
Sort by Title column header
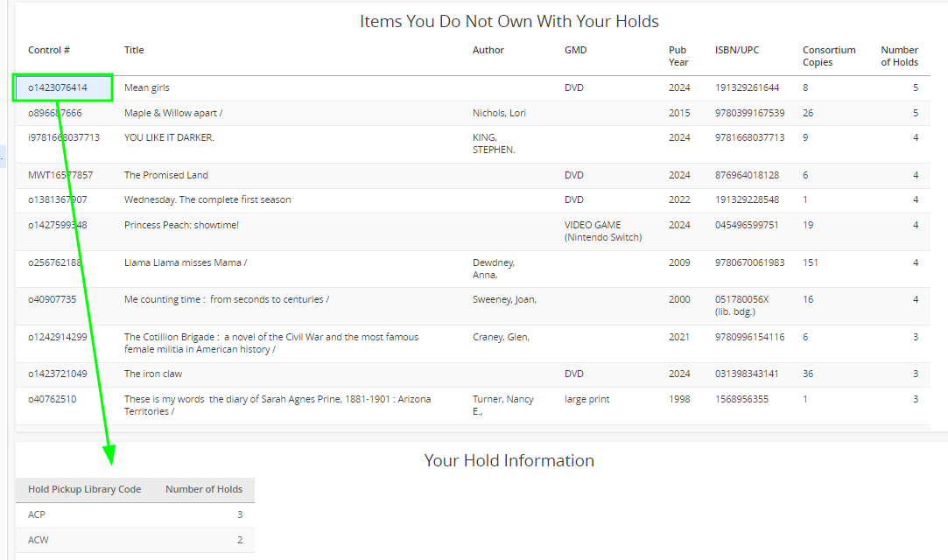pos(134,50)
